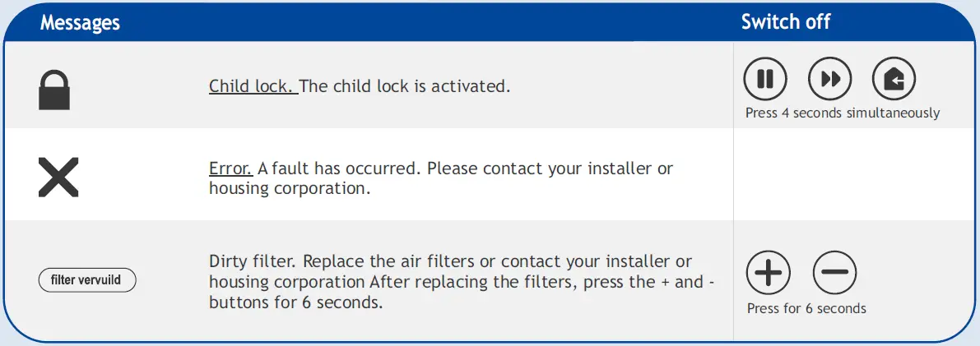The image size is (980, 346).
Task: Click the "filter vervuild" indicator
Action: pos(87,280)
